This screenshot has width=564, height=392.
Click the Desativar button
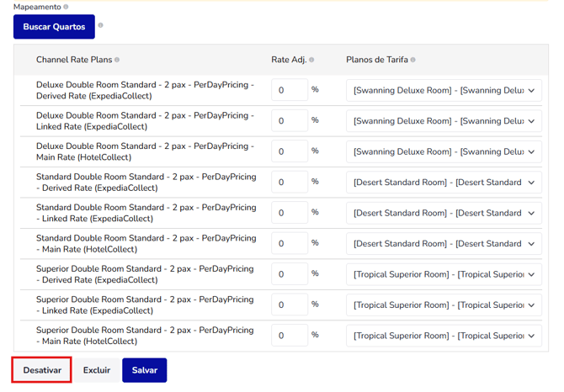42,370
